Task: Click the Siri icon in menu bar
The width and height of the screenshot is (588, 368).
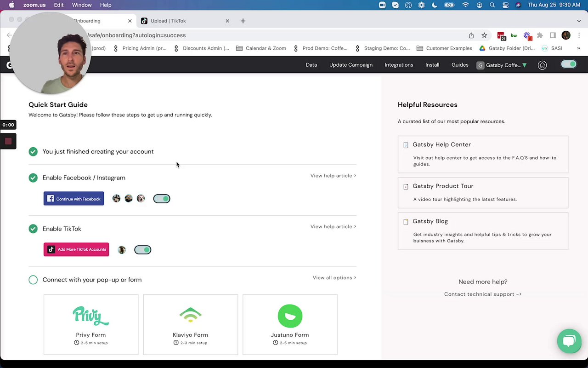Action: [518, 5]
